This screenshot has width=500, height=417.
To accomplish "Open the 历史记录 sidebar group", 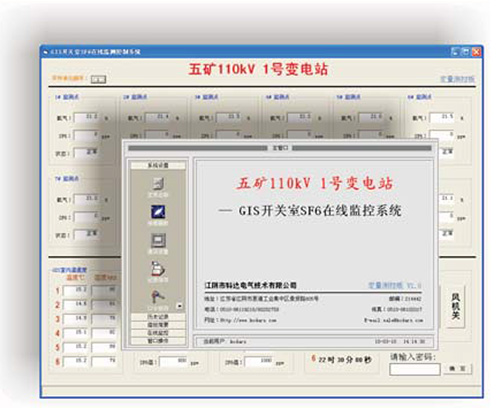I will 158,317.
